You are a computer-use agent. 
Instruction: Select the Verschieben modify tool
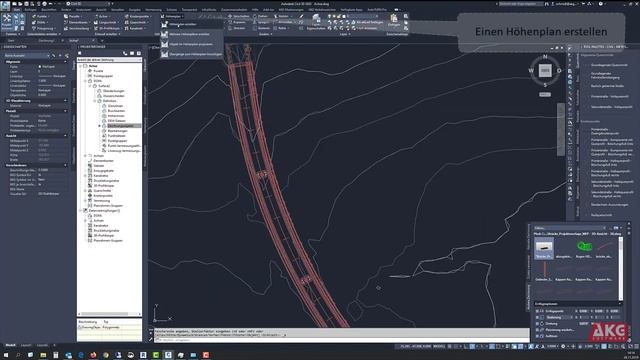pos(239,16)
